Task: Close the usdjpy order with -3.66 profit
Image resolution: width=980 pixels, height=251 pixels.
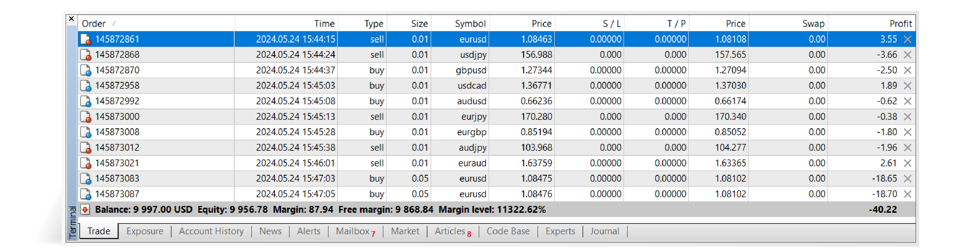Action: click(907, 55)
